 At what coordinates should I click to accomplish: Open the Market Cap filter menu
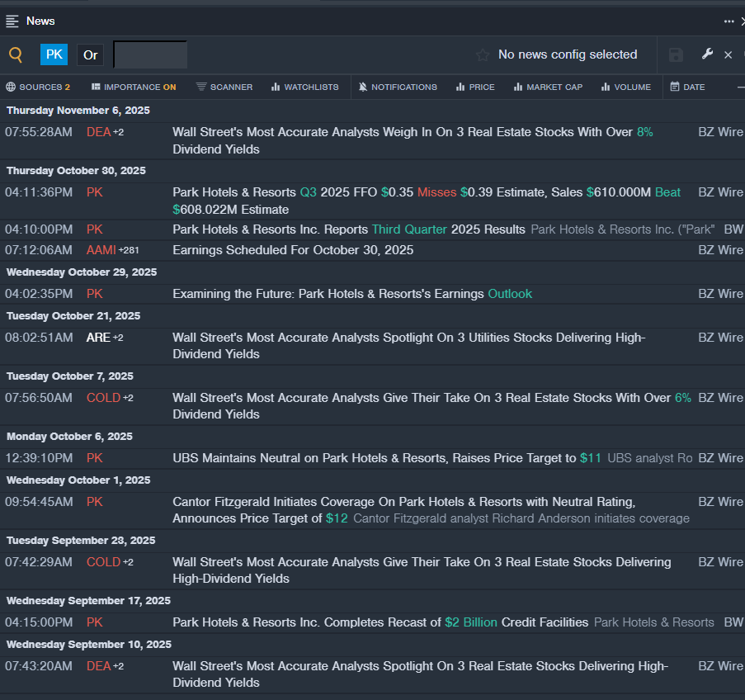click(548, 87)
